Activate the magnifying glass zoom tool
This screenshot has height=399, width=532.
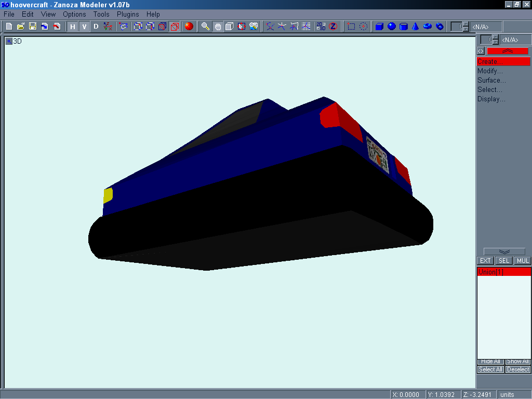tap(206, 26)
